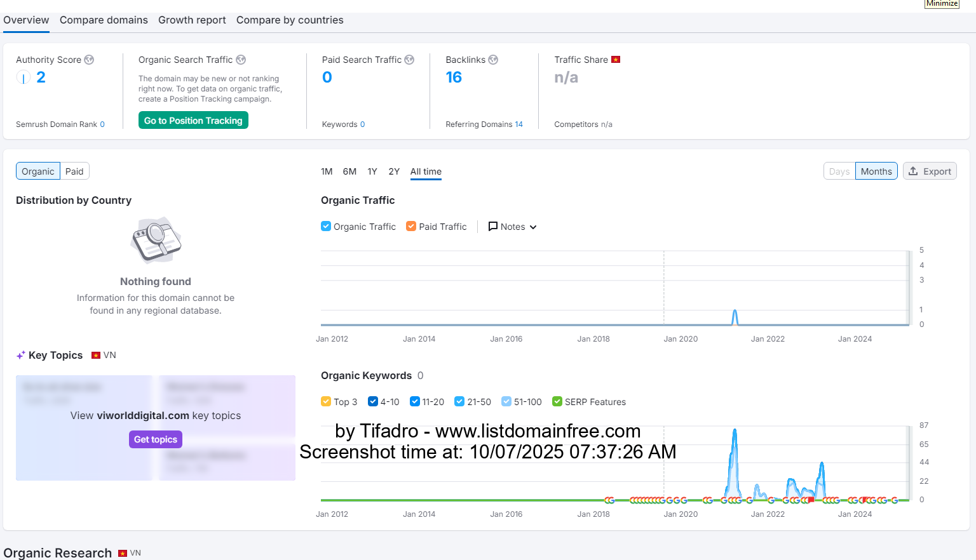Open the Compare domains tab

tap(104, 20)
